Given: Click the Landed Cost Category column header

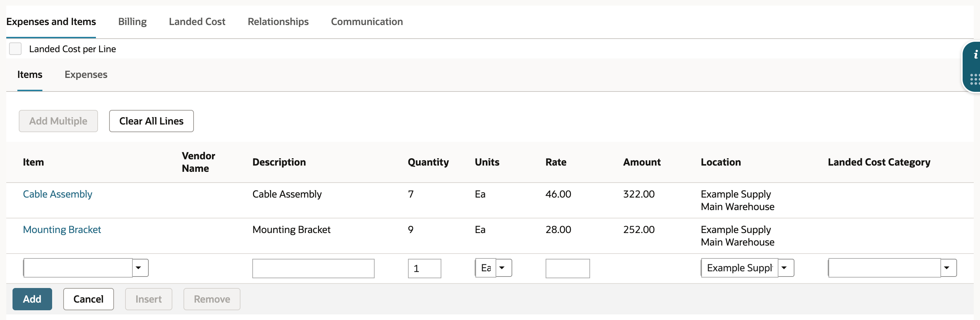Looking at the screenshot, I should (x=879, y=162).
